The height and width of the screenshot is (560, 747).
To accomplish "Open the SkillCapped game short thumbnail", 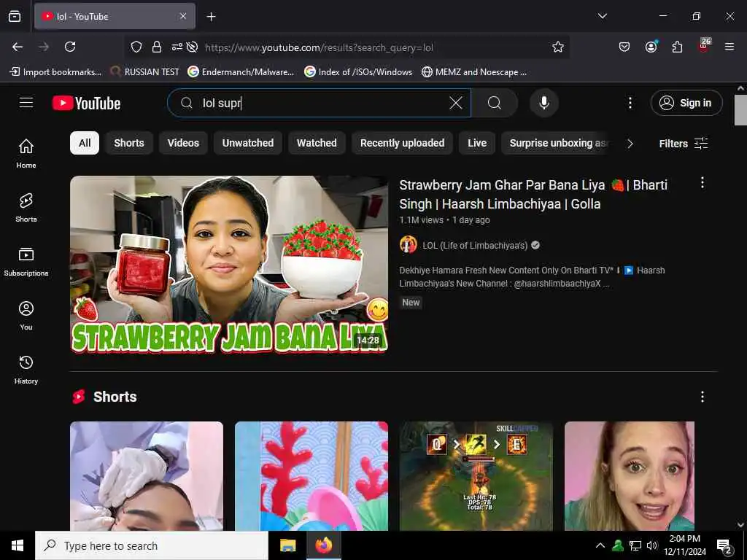I will pos(476,476).
